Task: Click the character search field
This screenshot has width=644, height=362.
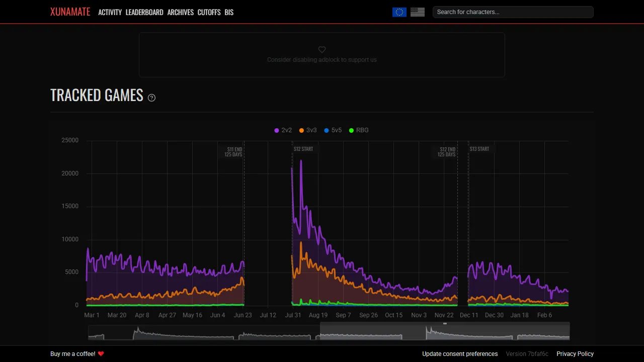Action: tap(513, 12)
